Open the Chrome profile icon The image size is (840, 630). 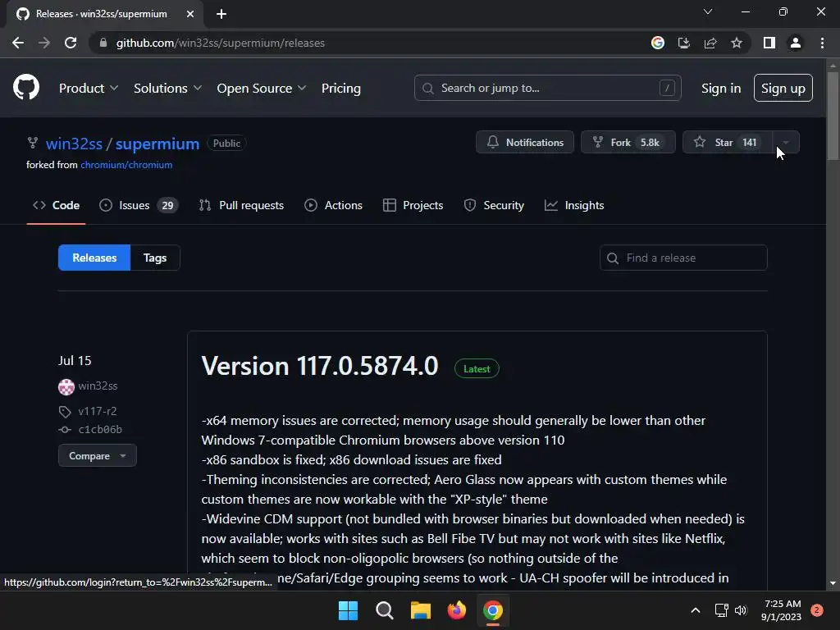pos(796,43)
